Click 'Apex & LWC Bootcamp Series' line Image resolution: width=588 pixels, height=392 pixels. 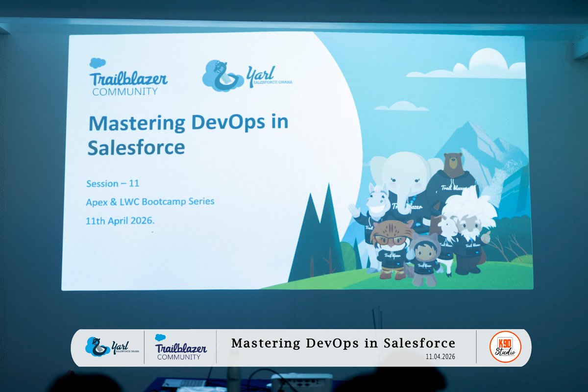pos(150,201)
